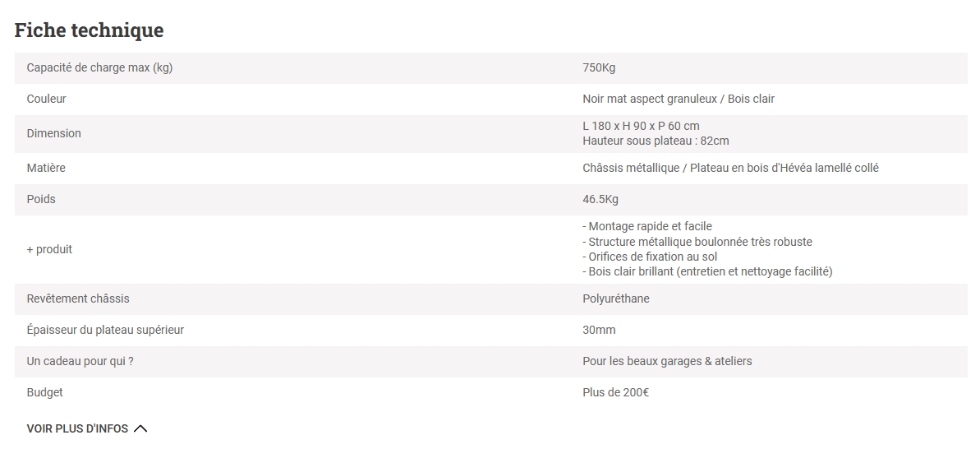Select the Capacité de charge max label

pyautogui.click(x=99, y=67)
